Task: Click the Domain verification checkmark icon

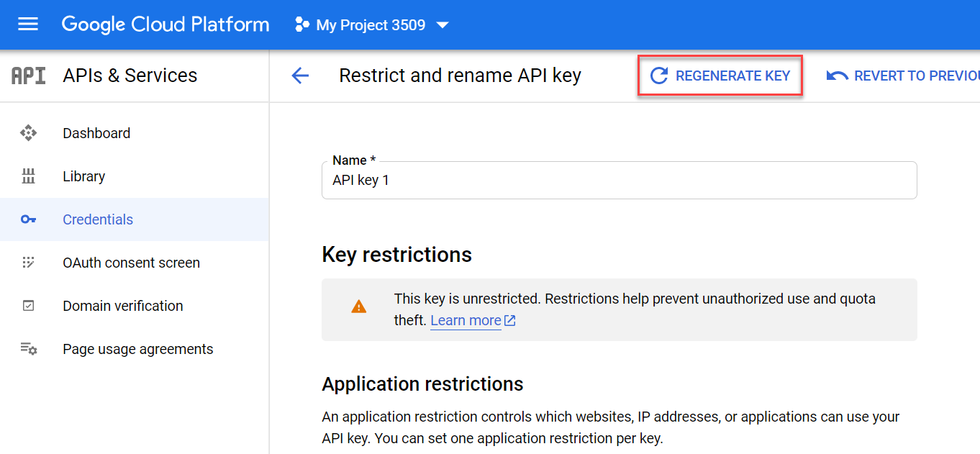Action: click(28, 305)
